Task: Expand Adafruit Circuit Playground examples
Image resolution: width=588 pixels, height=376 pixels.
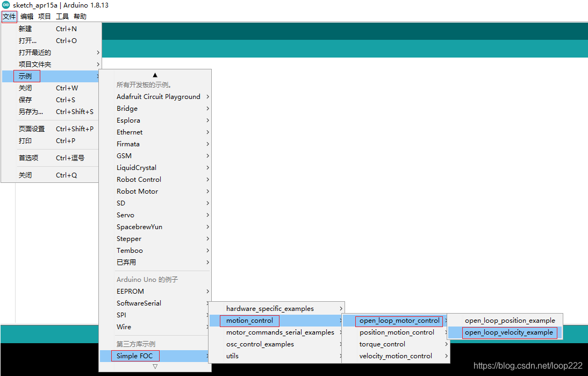Action: [155, 97]
